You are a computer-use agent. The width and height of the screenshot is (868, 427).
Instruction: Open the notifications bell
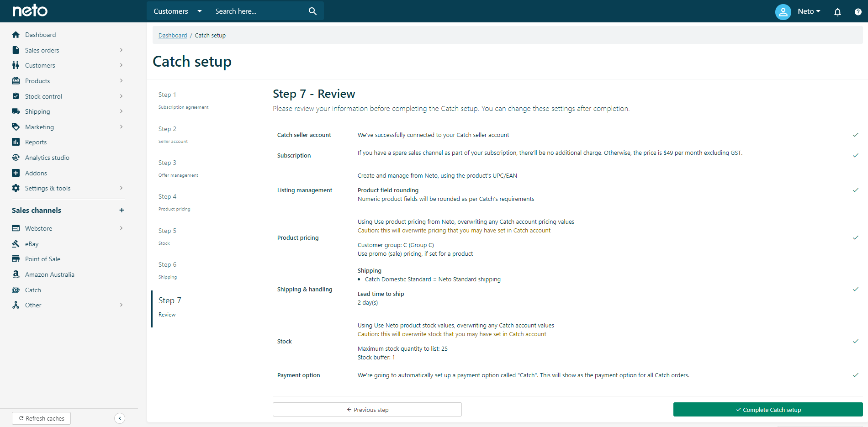coord(837,12)
